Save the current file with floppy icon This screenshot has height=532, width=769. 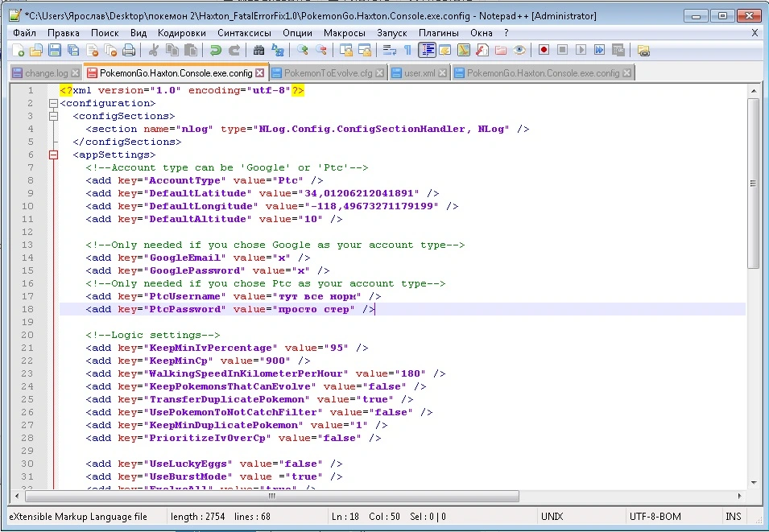pyautogui.click(x=55, y=50)
